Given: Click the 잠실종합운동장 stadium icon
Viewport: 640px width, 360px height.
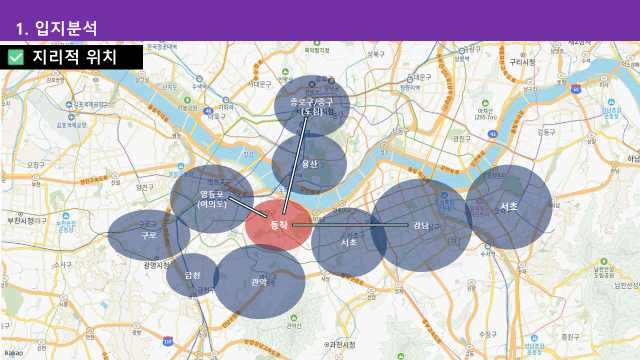Looking at the screenshot, I should click(x=444, y=195).
